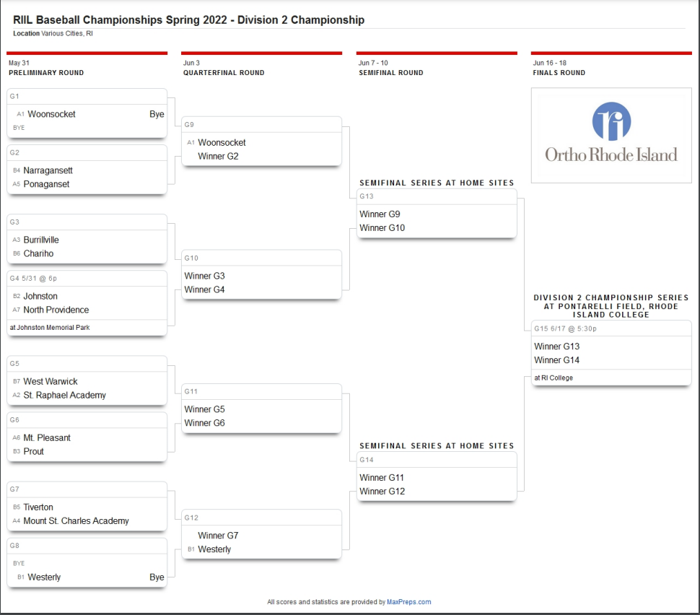Select Mt. Pleasant in game G6
700x615 pixels.
pyautogui.click(x=47, y=437)
